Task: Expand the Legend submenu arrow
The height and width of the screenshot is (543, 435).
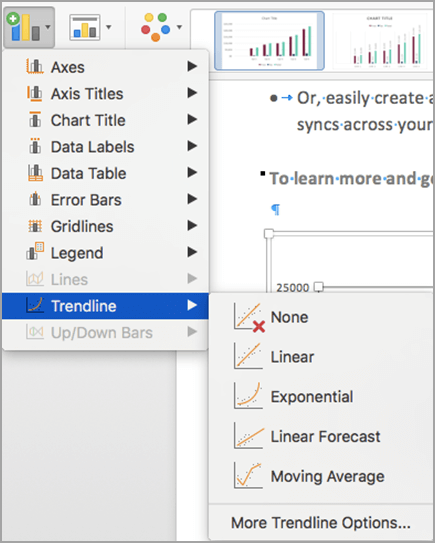Action: click(192, 252)
